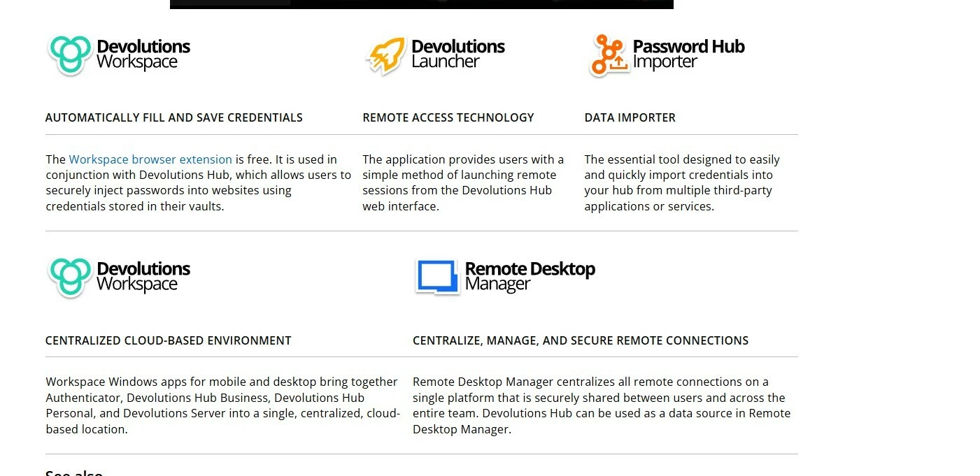Click the Remote Desktop Manager wordmark text
The image size is (980, 476).
530,277
